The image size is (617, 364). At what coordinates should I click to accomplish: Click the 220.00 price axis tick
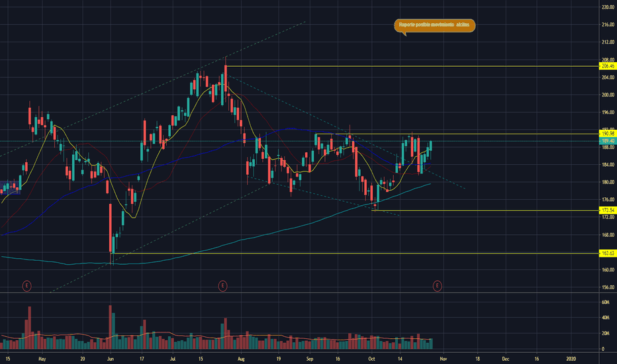click(608, 7)
